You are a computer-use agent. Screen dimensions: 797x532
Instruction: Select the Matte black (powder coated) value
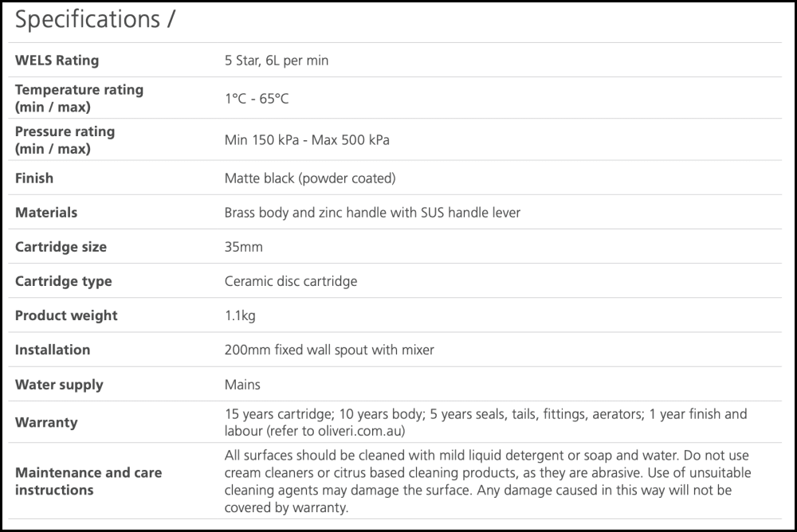310,178
